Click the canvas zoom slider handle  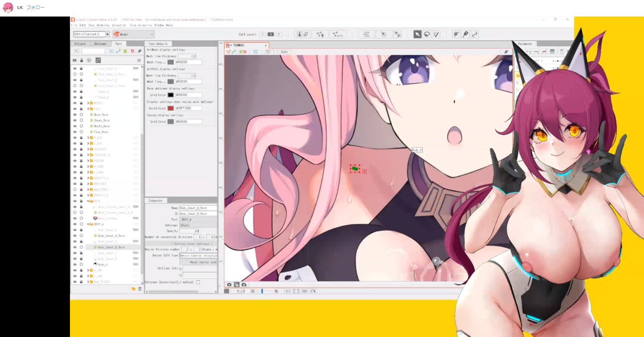point(262,291)
